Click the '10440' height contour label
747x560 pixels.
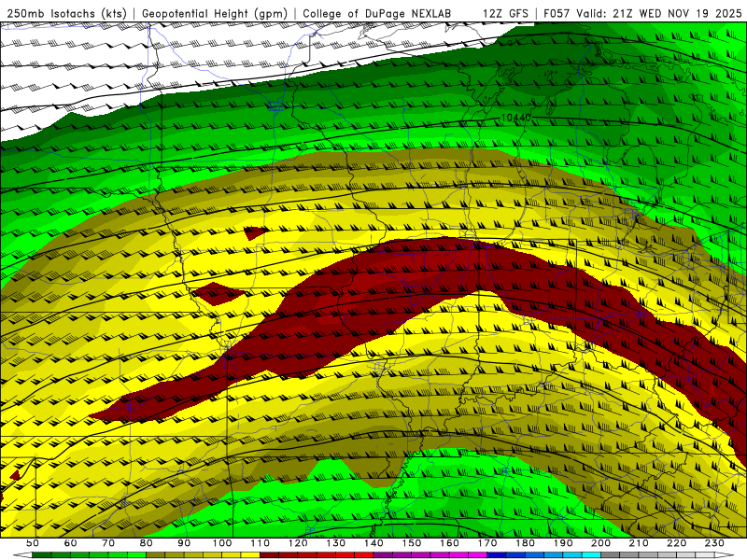tap(515, 118)
